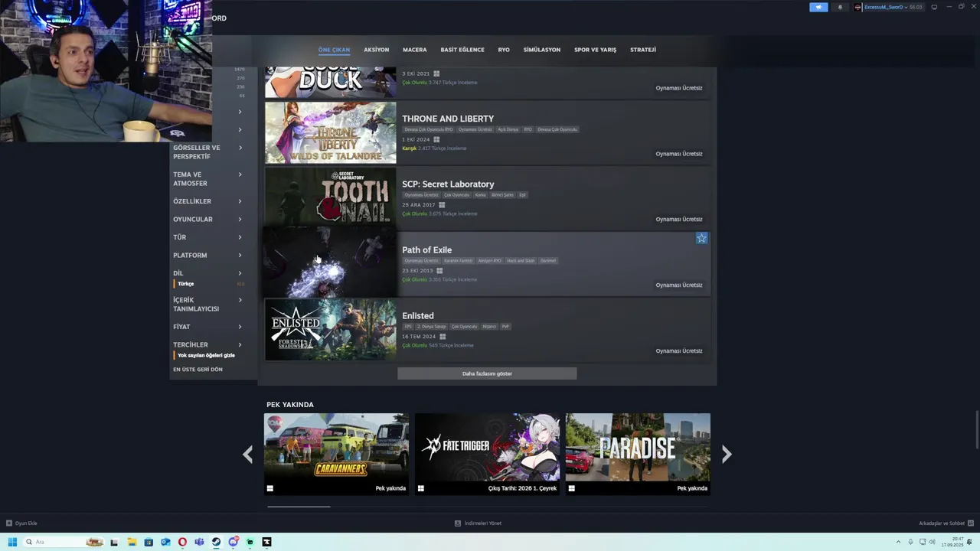
Task: Open SCP: Secret Laboratory title
Action: (x=448, y=184)
